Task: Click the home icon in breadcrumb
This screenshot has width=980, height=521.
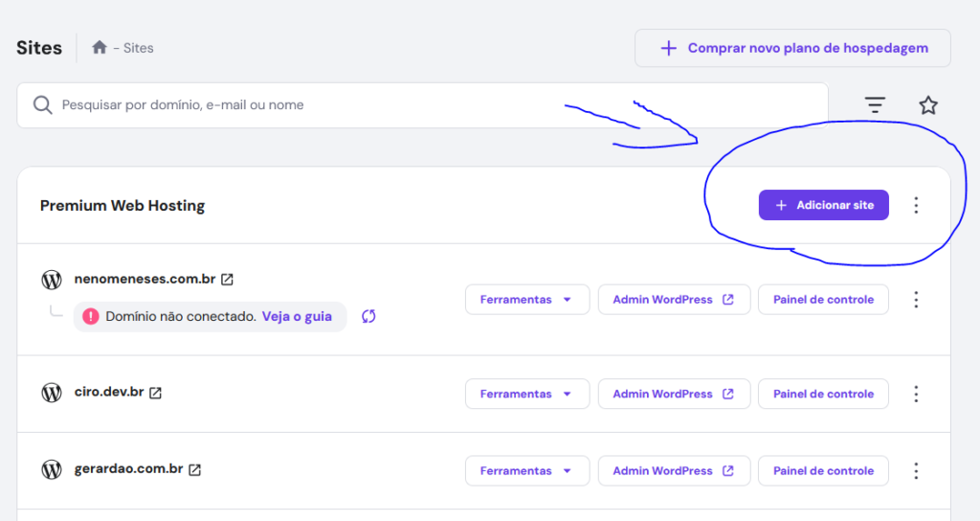Action: click(100, 48)
